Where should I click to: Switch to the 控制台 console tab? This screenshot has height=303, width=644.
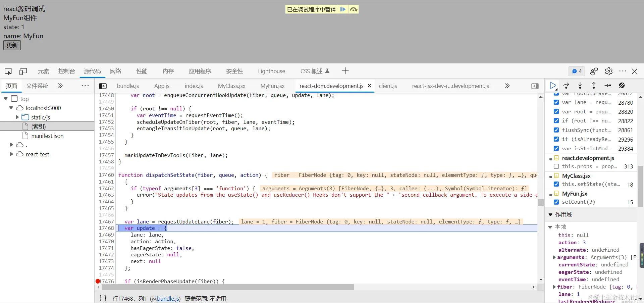(x=66, y=71)
